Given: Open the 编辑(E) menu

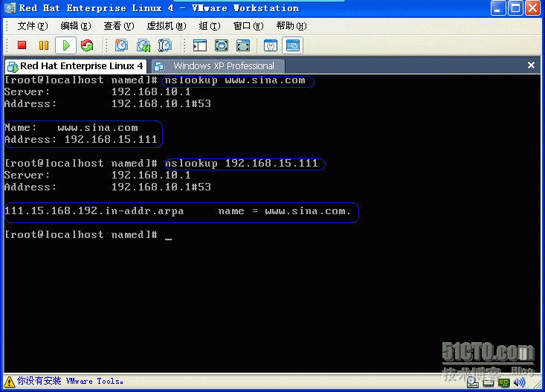Looking at the screenshot, I should [75, 26].
